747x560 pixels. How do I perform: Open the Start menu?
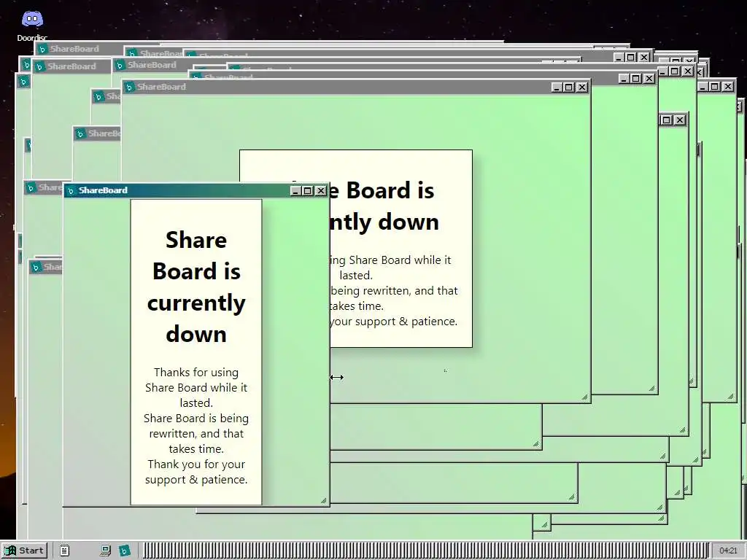pos(24,551)
